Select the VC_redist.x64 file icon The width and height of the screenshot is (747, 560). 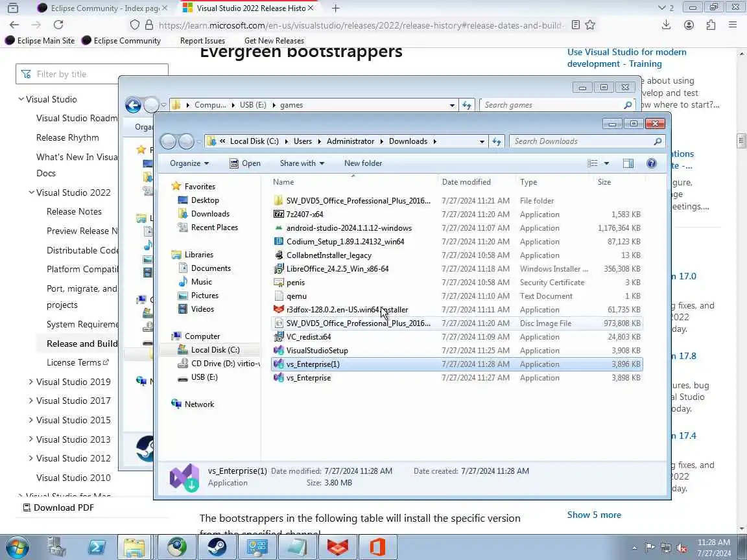(x=279, y=336)
